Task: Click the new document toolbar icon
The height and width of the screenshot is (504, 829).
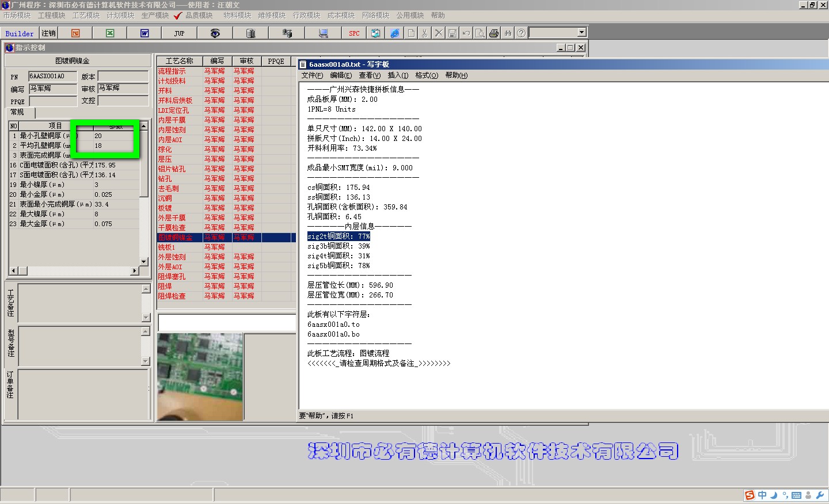Action: (411, 33)
